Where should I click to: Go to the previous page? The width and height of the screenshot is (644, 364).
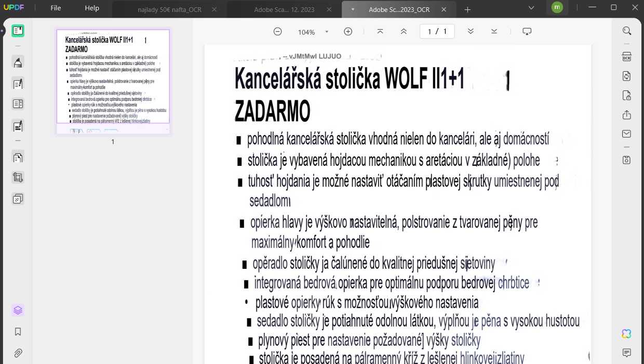[x=404, y=32]
